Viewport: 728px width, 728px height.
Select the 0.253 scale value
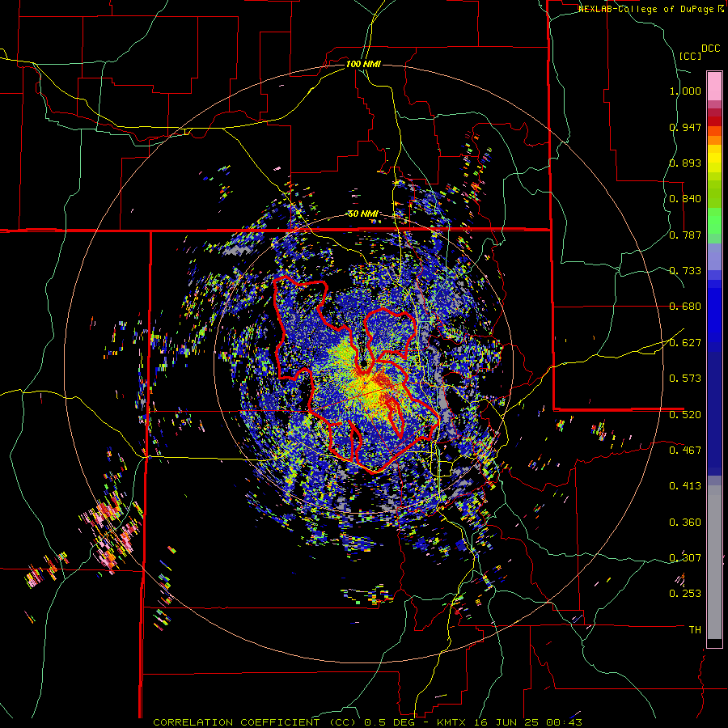pos(685,594)
